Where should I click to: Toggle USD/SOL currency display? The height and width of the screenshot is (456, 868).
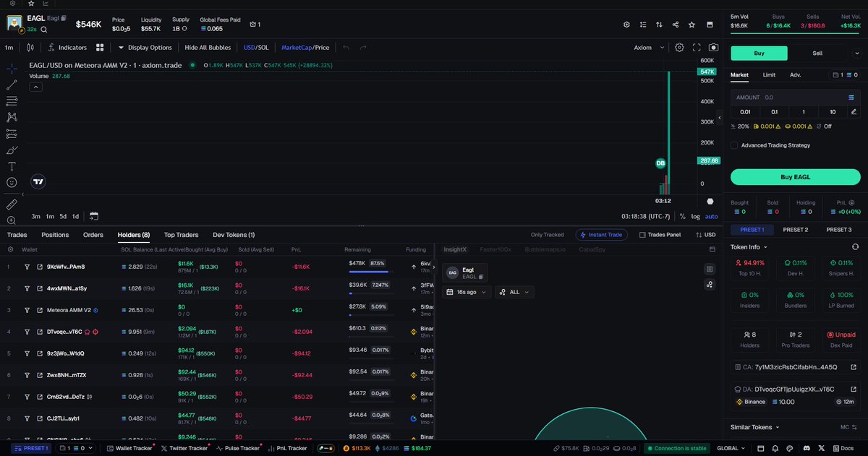pyautogui.click(x=256, y=48)
